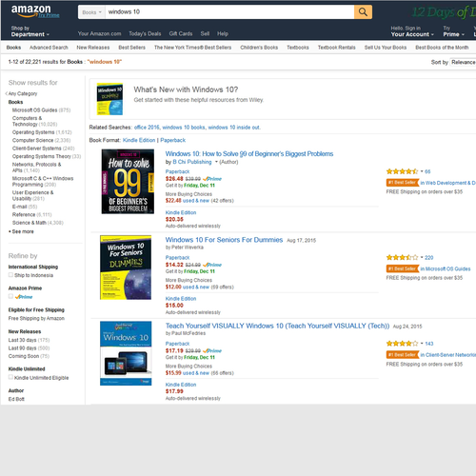Click star rating of How to Solve 99
The width and height of the screenshot is (476, 476).
click(402, 171)
